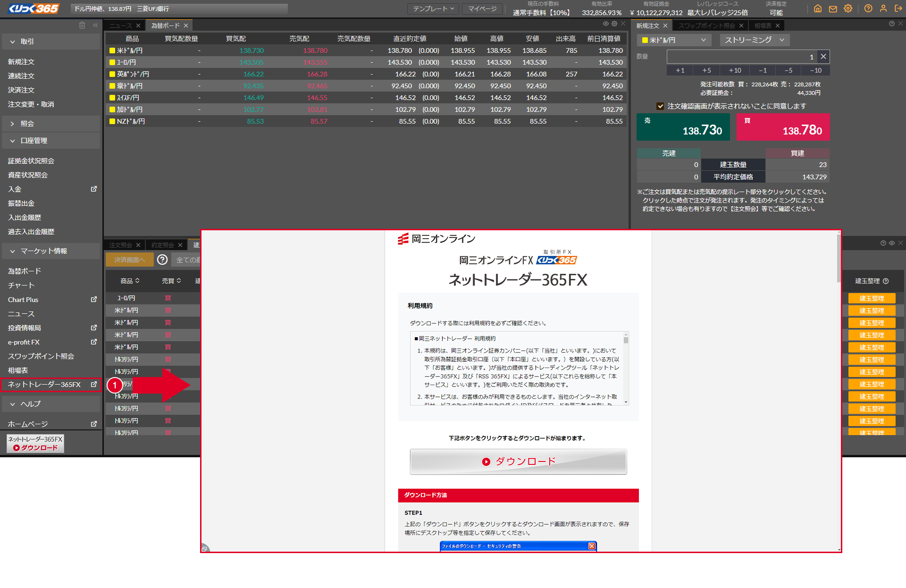The width and height of the screenshot is (906, 588).
Task: Collapse the マーケット情報 sidebar section
Action: coord(51,251)
